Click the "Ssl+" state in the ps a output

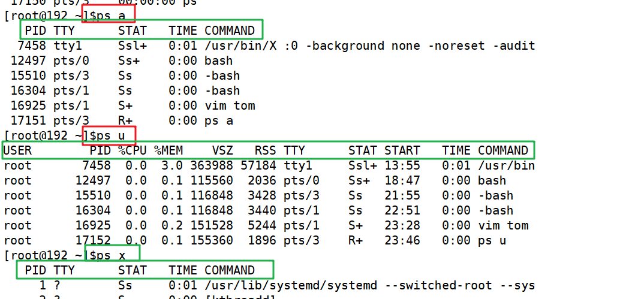(133, 46)
